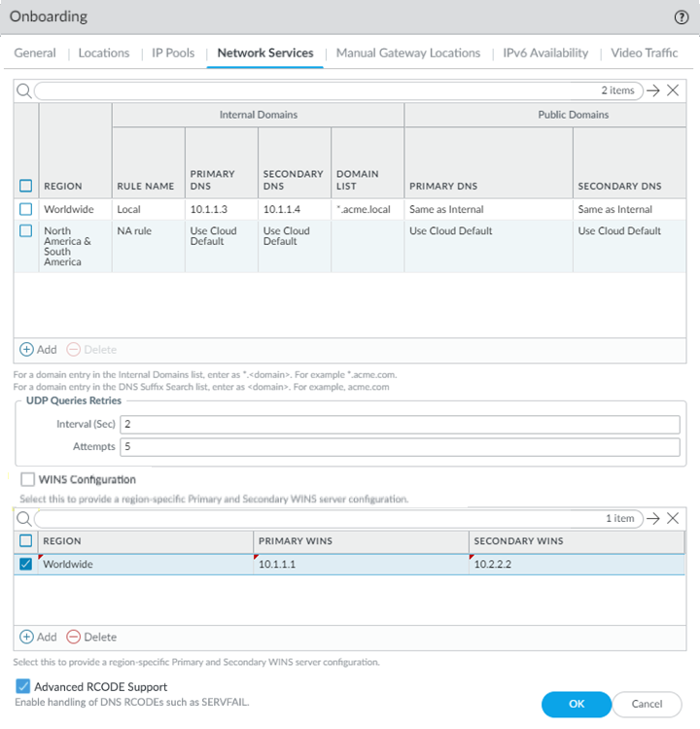Delete the selected WINS entry

tap(91, 637)
